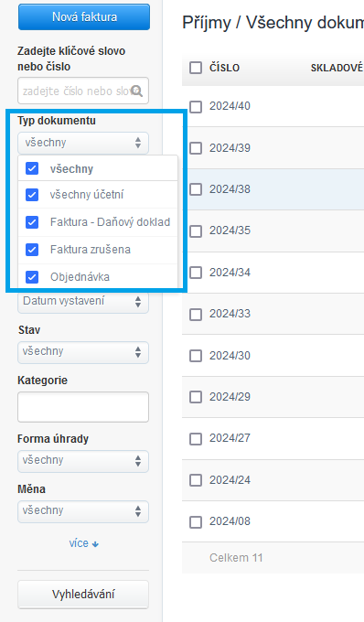Toggle the 'Objednávka' checkbox
The width and height of the screenshot is (364, 622).
tap(32, 277)
